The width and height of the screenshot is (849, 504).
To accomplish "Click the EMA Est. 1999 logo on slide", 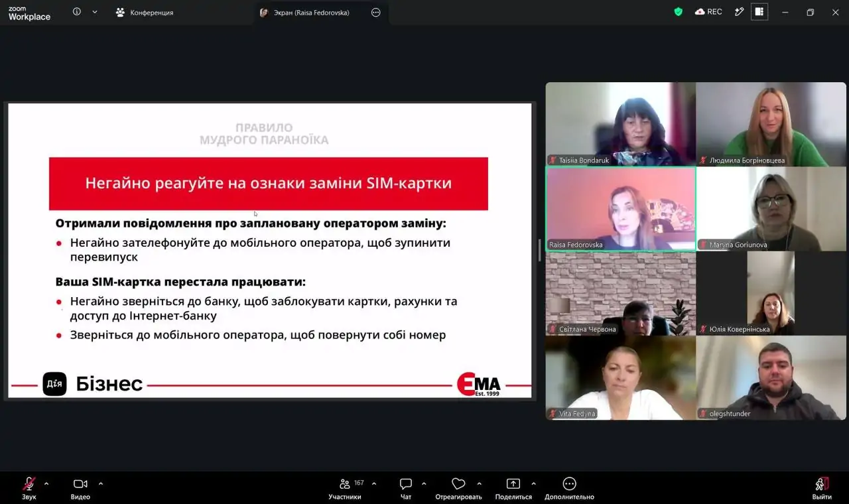I will 479,384.
